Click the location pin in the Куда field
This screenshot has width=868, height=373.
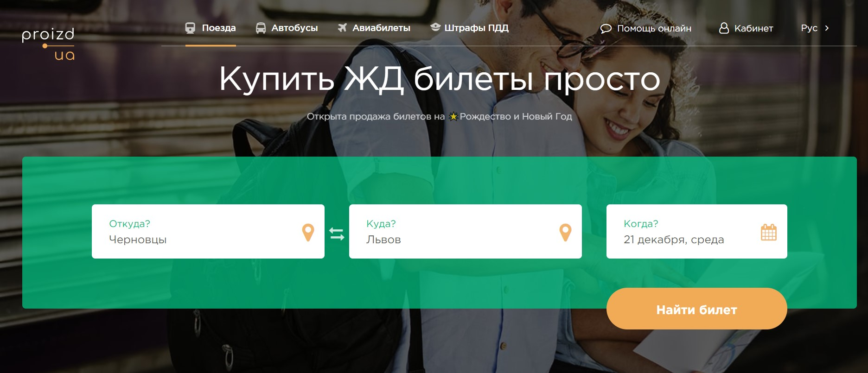point(565,232)
